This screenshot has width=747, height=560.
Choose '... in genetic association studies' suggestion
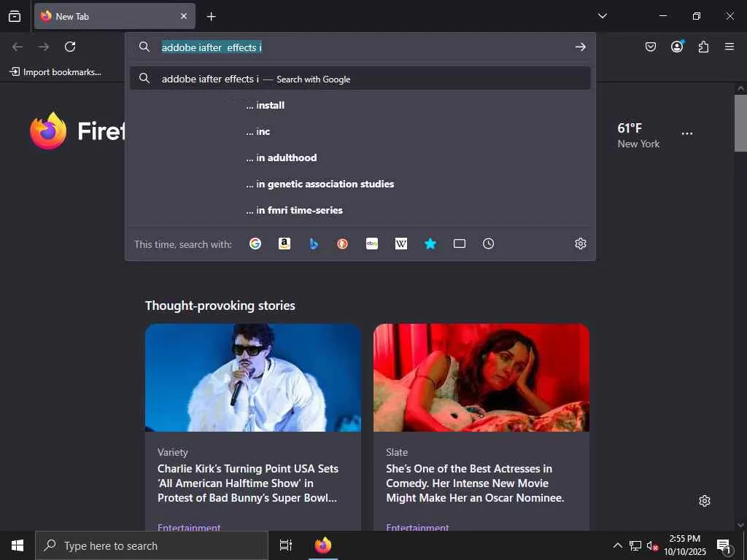click(360, 184)
